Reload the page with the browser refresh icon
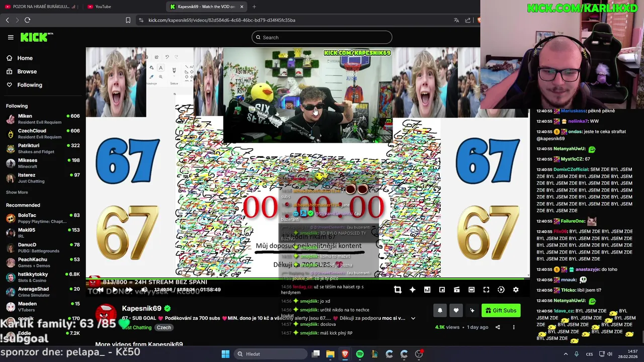Screen dimensions: 644x362 pyautogui.click(x=27, y=20)
